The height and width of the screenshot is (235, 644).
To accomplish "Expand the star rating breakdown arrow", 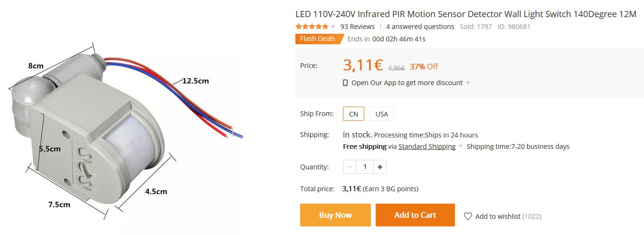I will (333, 27).
